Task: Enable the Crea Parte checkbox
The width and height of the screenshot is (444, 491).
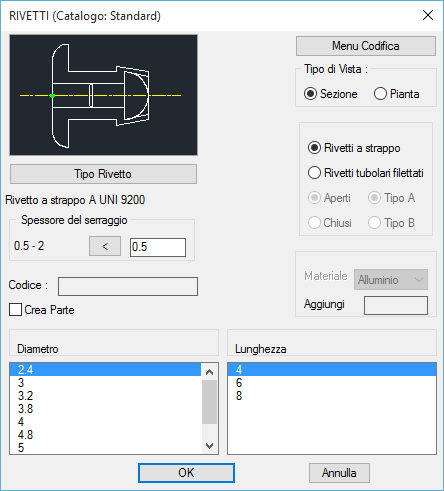Action: 16,310
